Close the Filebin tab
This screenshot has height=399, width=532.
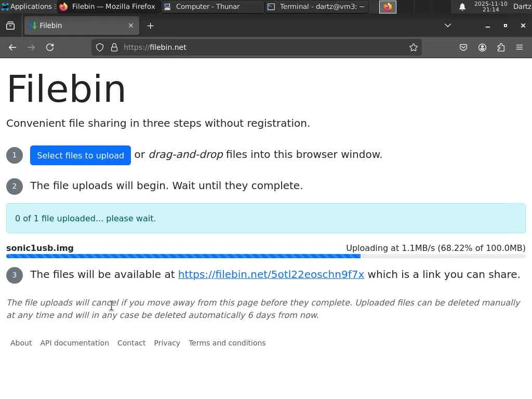click(131, 25)
